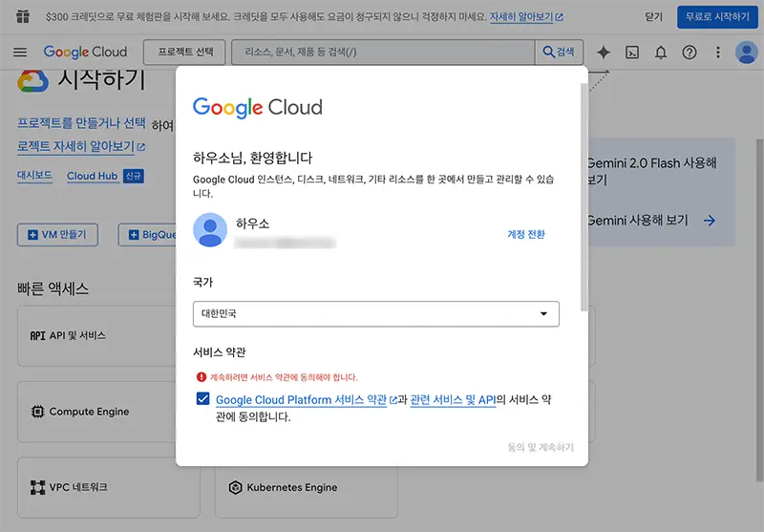Toggle the service terms agreement checkbox
Screen dimensions: 764x532
pos(203,399)
